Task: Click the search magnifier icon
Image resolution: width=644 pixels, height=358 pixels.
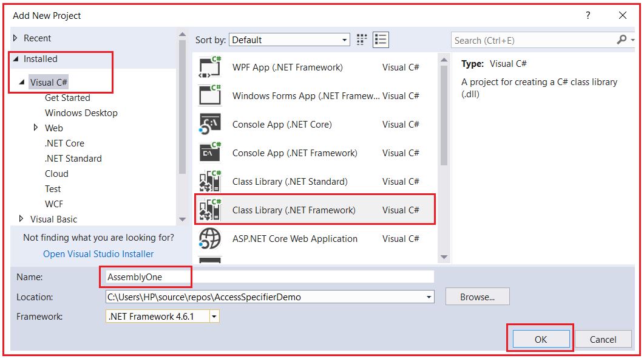Action: 622,40
